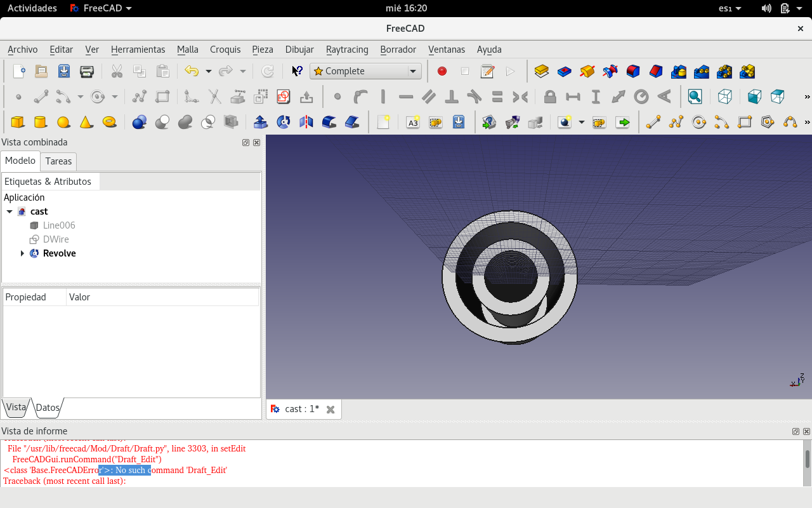Click the Revolve shape tool icon

click(x=284, y=122)
